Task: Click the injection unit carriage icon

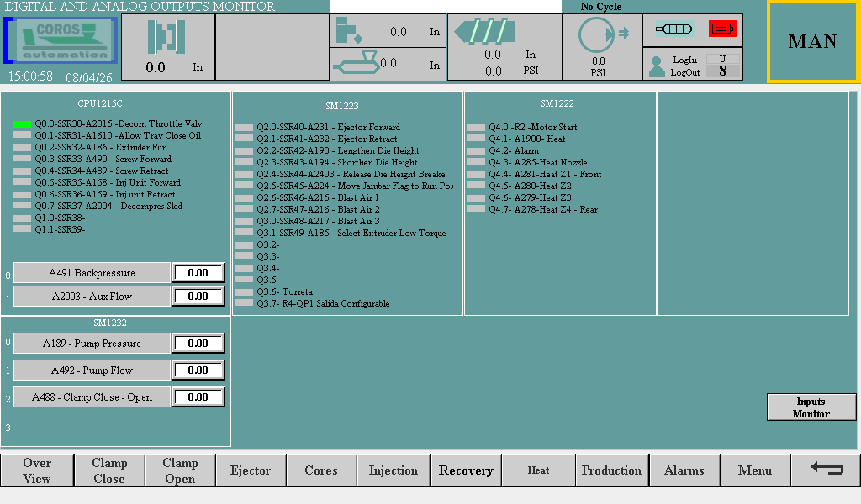Action: [355, 62]
